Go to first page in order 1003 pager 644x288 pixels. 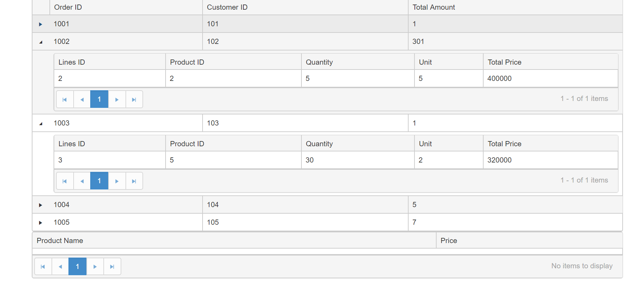(x=65, y=181)
